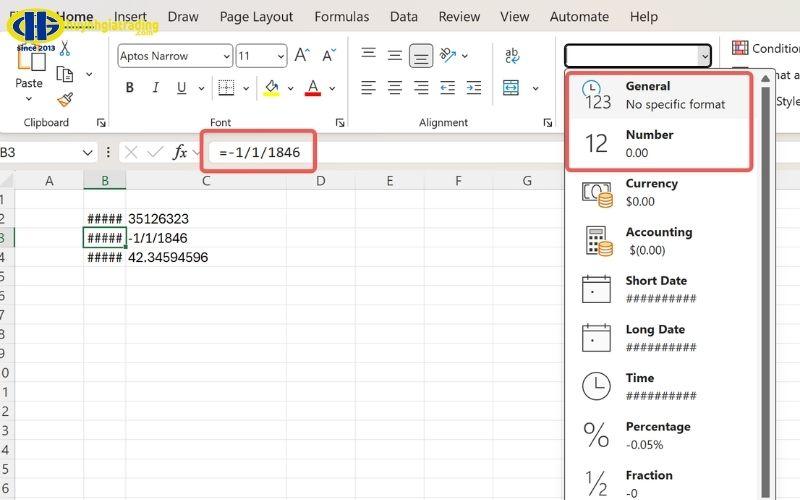The height and width of the screenshot is (500, 800).
Task: Click the Increase Font Size icon
Action: pyautogui.click(x=302, y=55)
